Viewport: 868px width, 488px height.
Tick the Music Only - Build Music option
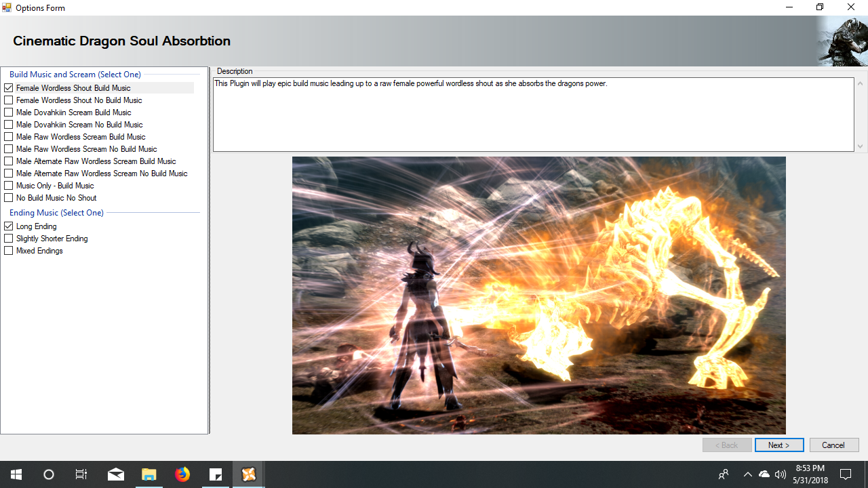tap(9, 186)
